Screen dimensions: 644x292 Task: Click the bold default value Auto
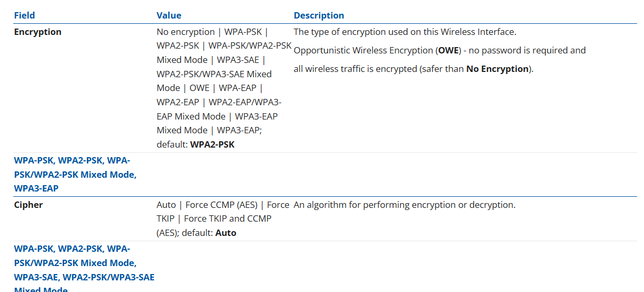[x=226, y=233]
